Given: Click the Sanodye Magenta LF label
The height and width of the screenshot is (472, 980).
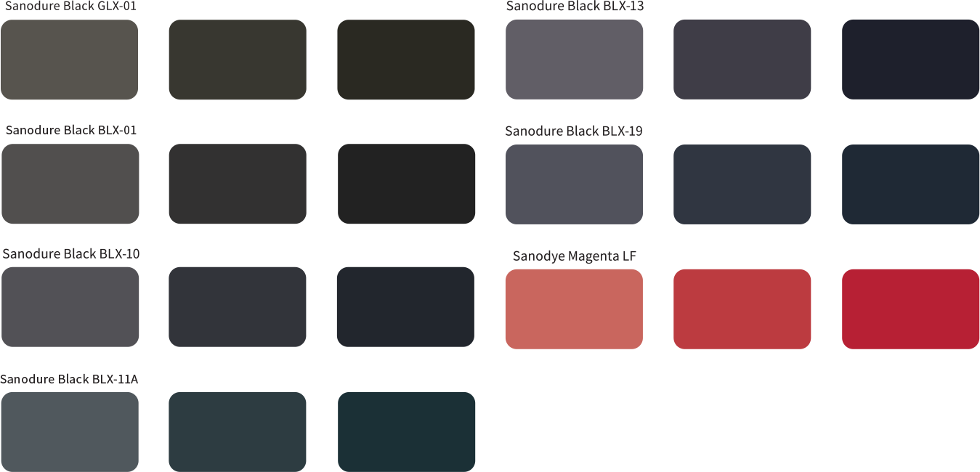Looking at the screenshot, I should (x=574, y=256).
